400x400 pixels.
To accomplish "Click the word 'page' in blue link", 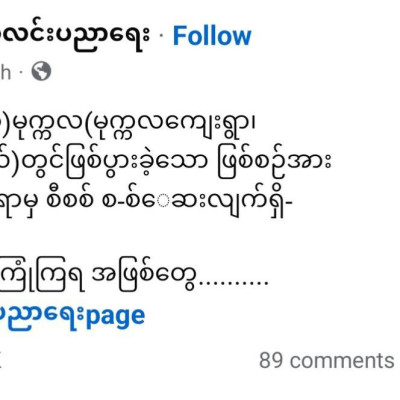I will [116, 317].
